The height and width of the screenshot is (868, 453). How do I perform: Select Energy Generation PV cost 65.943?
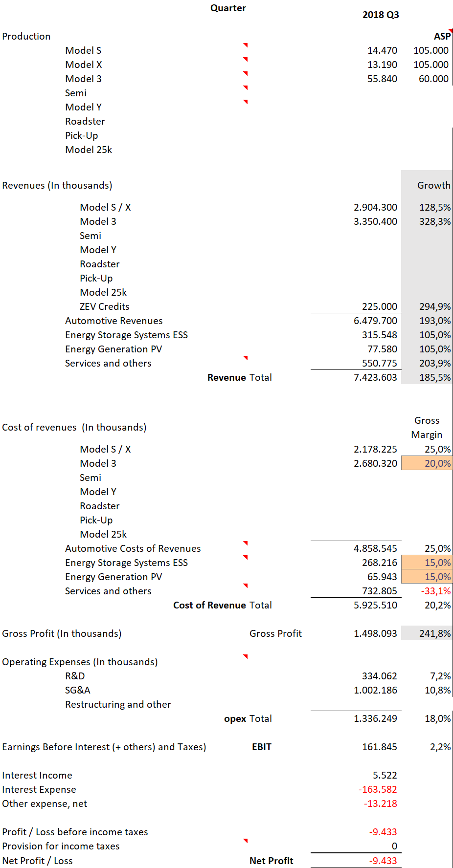point(382,577)
